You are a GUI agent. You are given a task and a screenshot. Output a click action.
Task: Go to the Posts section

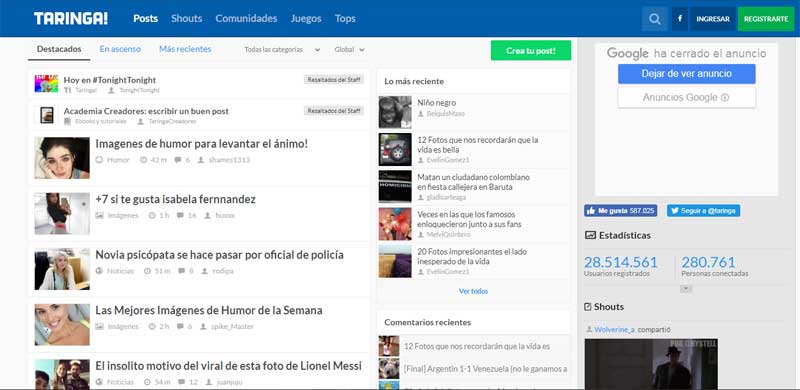click(145, 19)
